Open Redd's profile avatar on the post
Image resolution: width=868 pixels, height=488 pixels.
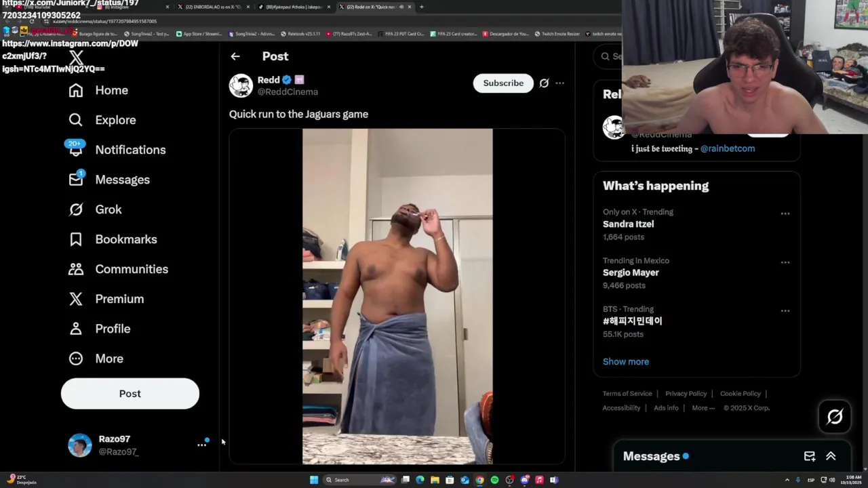click(x=241, y=85)
